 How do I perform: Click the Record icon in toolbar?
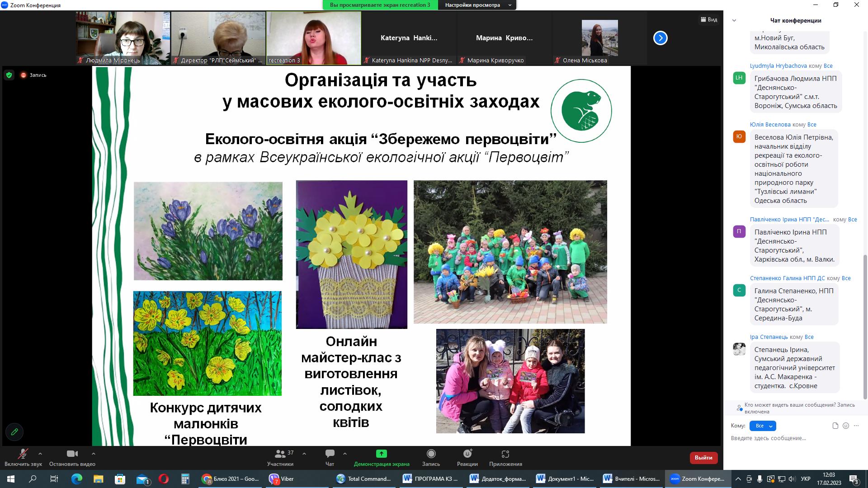431,454
